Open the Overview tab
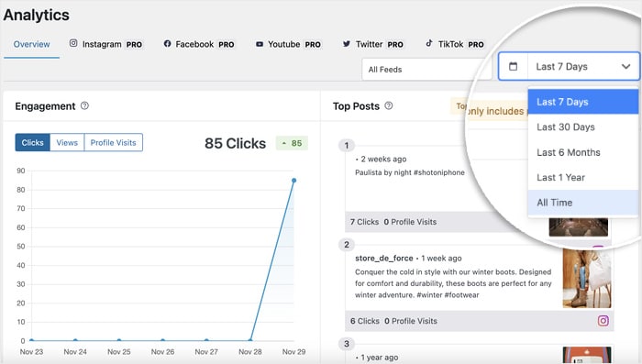The height and width of the screenshot is (364, 642). pos(31,44)
